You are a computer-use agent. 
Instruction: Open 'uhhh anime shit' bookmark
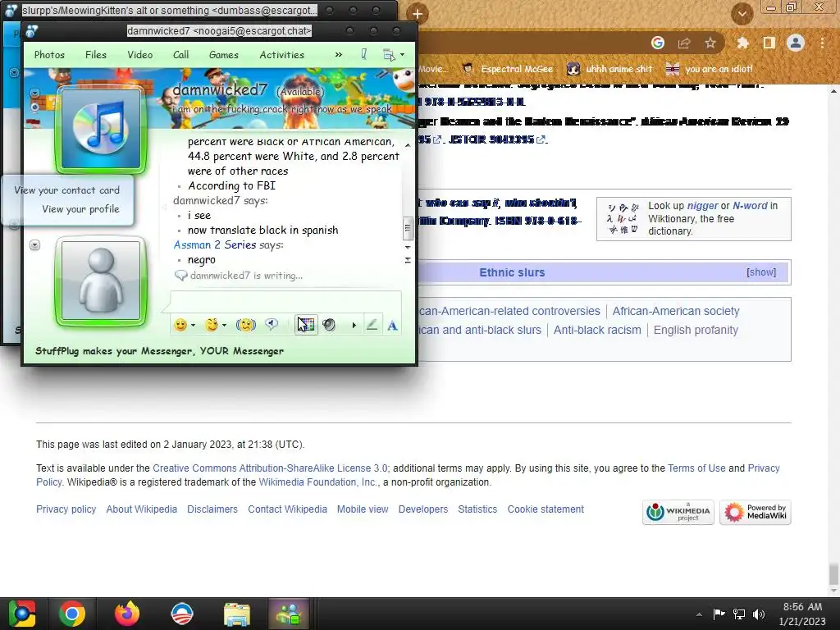(610, 69)
